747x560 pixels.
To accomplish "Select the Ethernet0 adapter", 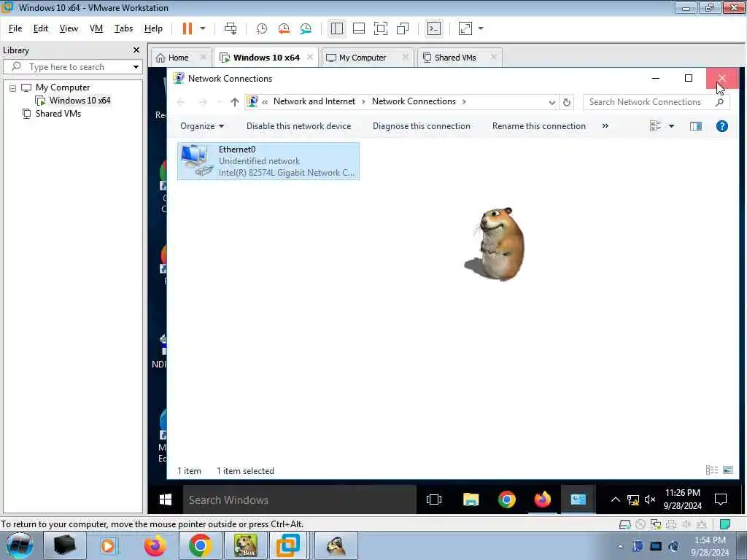I will coord(268,161).
